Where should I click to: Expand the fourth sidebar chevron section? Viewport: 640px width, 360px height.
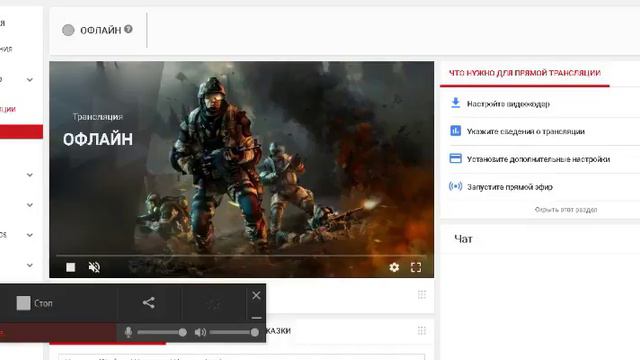tap(30, 235)
